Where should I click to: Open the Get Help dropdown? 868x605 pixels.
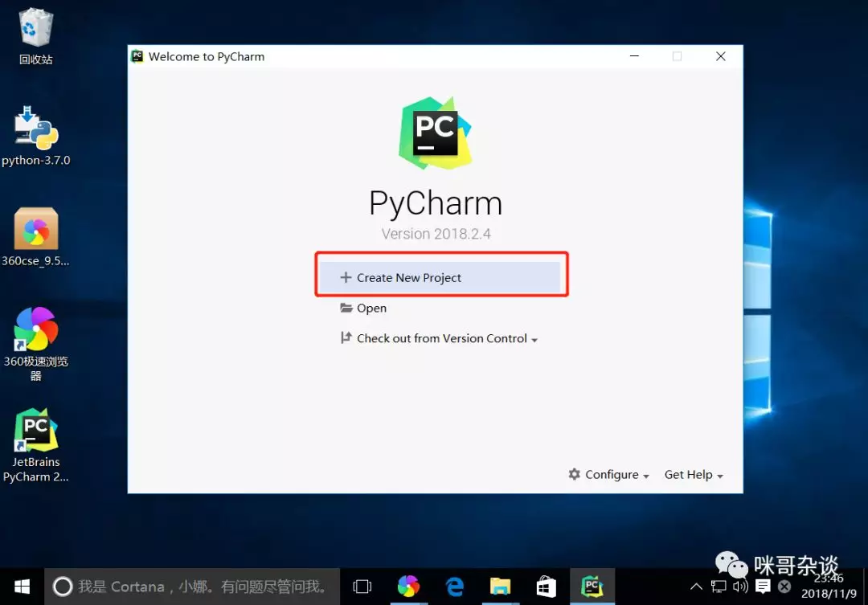click(x=694, y=474)
